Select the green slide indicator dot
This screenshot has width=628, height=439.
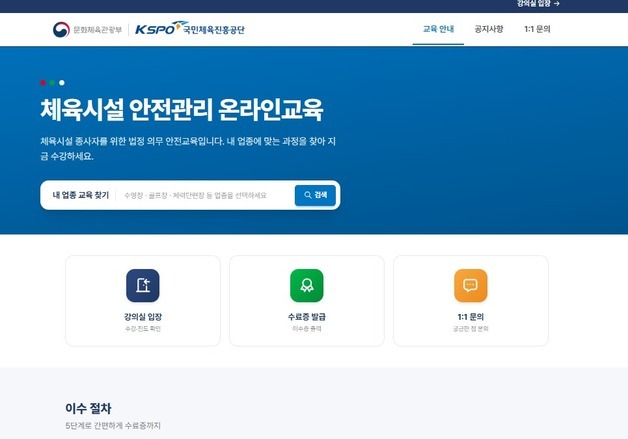click(52, 83)
